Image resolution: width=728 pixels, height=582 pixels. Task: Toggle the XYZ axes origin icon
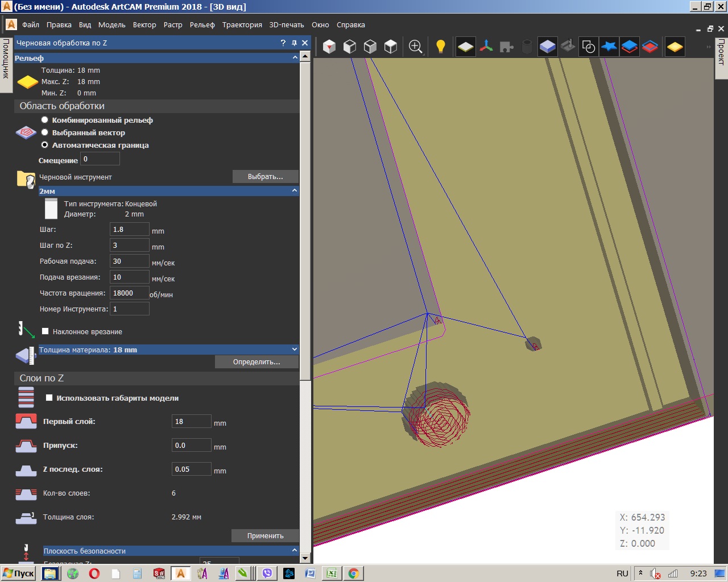click(486, 47)
